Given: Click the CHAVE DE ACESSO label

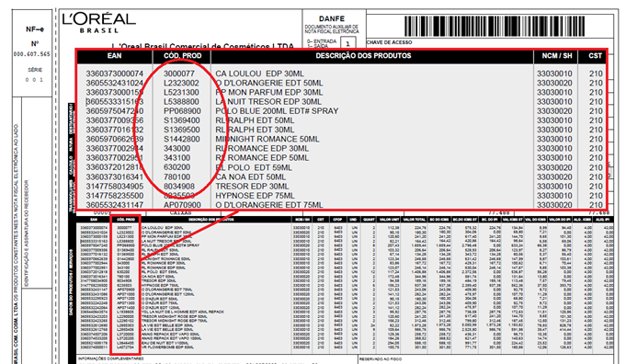Looking at the screenshot, I should tap(389, 42).
